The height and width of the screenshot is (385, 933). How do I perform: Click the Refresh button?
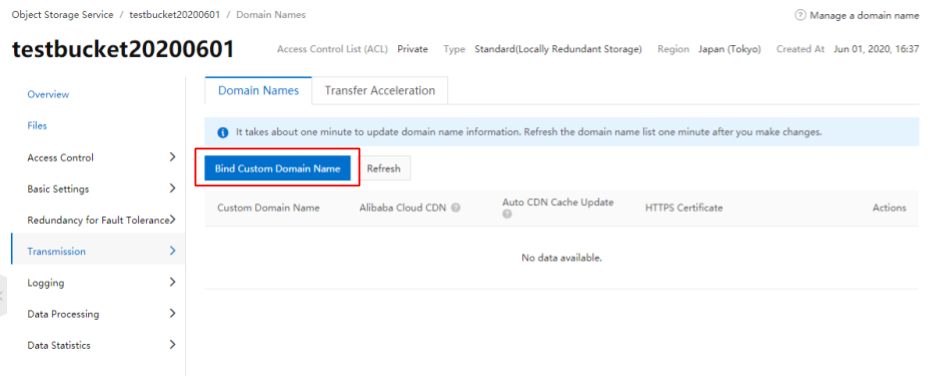tap(384, 168)
